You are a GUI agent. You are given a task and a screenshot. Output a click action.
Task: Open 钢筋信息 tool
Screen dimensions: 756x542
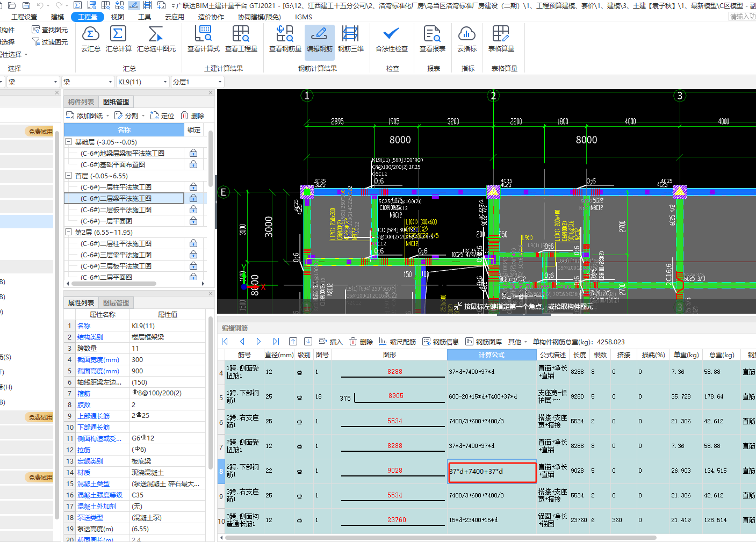441,342
